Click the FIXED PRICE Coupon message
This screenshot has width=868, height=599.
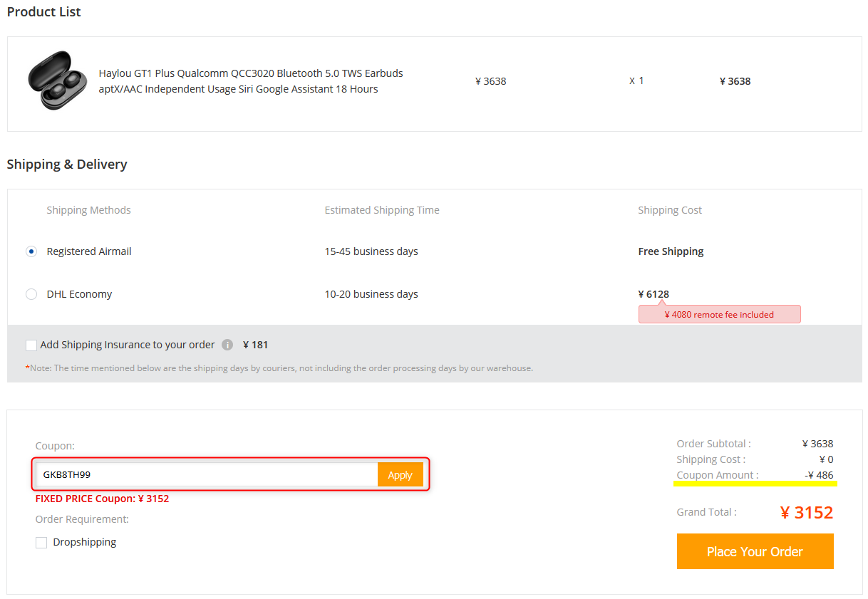(x=102, y=499)
